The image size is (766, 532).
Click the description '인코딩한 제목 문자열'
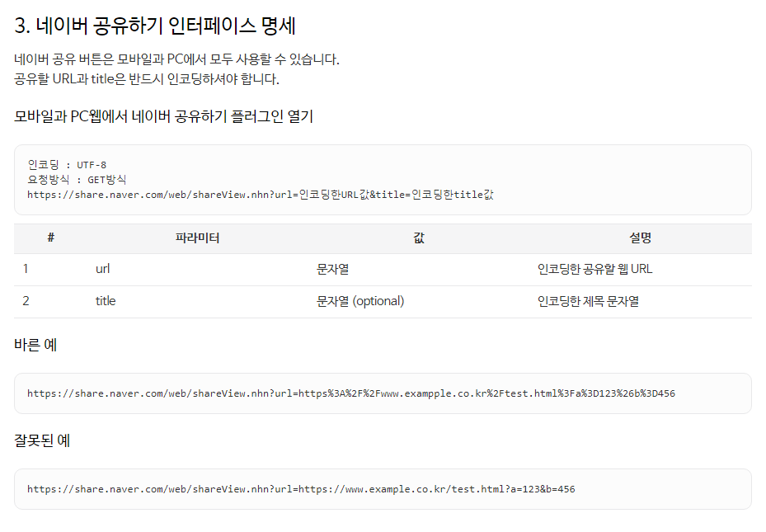point(588,301)
